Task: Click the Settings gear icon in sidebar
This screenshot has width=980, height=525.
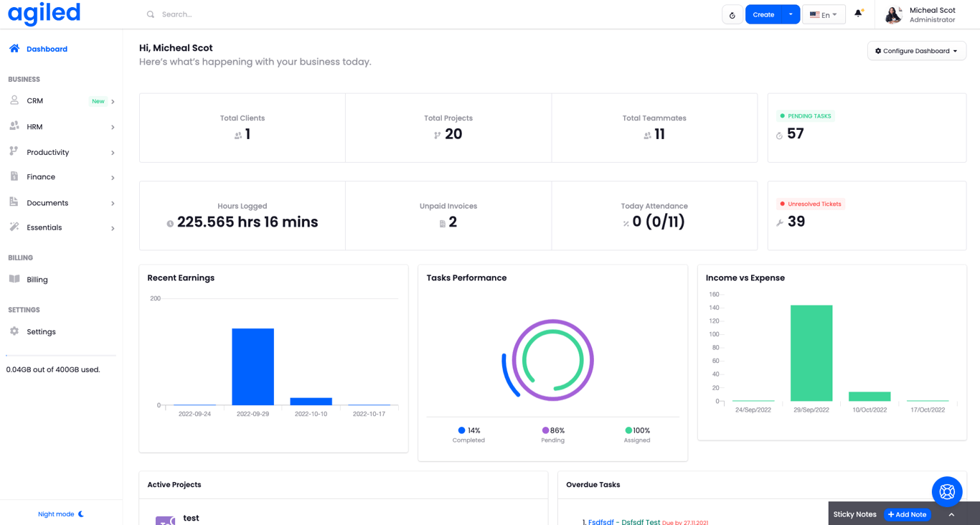Action: (14, 331)
